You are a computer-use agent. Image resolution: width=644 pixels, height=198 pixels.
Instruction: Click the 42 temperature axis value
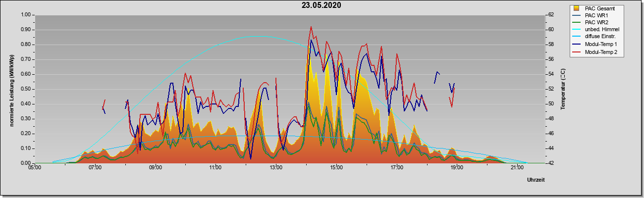click(550, 163)
